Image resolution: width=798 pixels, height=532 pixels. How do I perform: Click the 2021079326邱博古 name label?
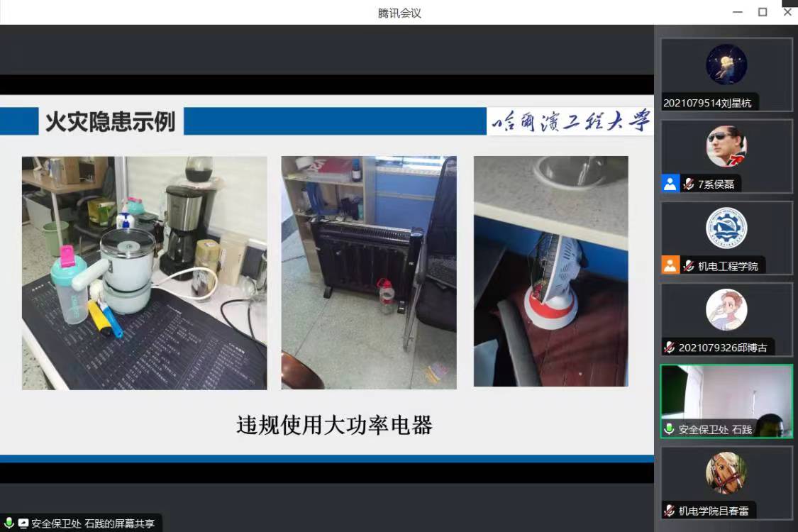[x=723, y=348]
